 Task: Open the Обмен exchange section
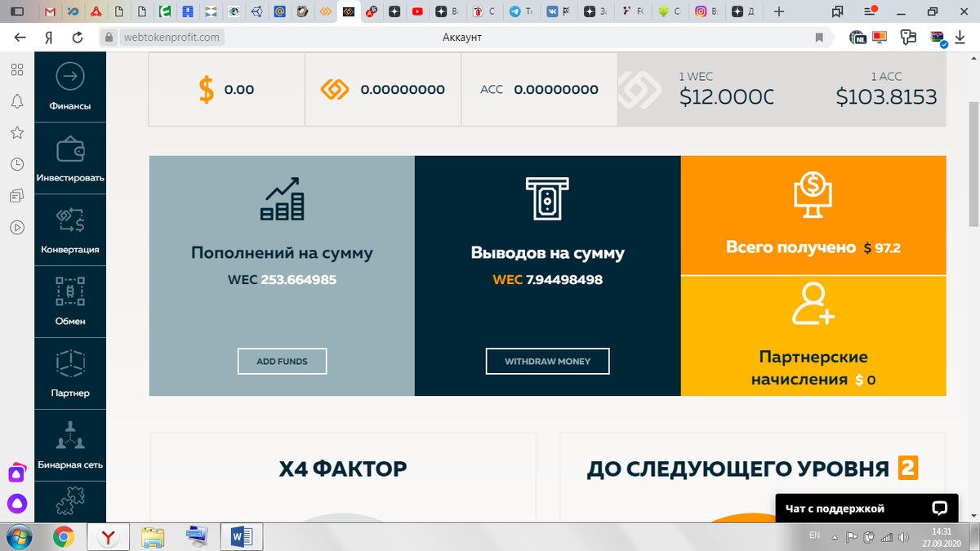pos(70,302)
